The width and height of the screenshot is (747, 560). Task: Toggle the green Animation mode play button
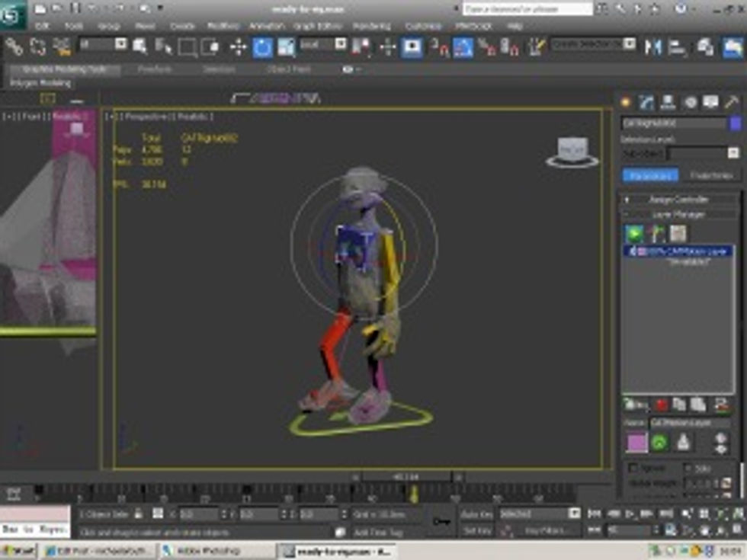click(634, 233)
